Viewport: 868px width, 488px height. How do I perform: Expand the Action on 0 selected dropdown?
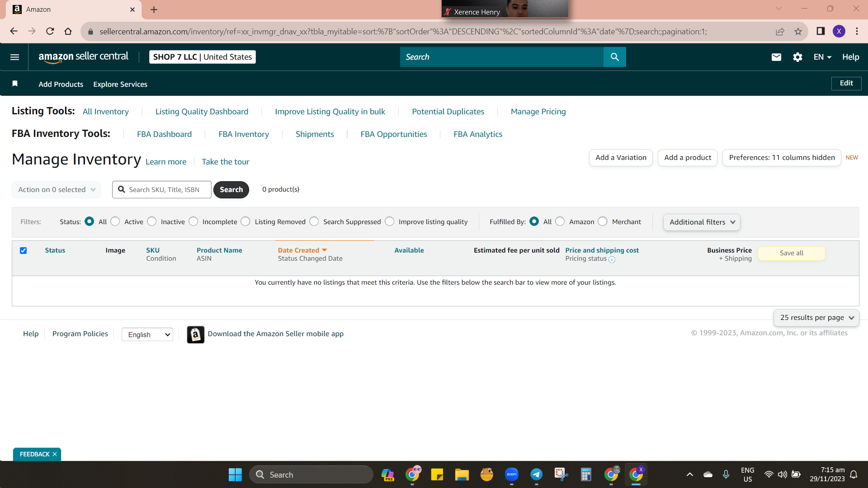coord(57,190)
